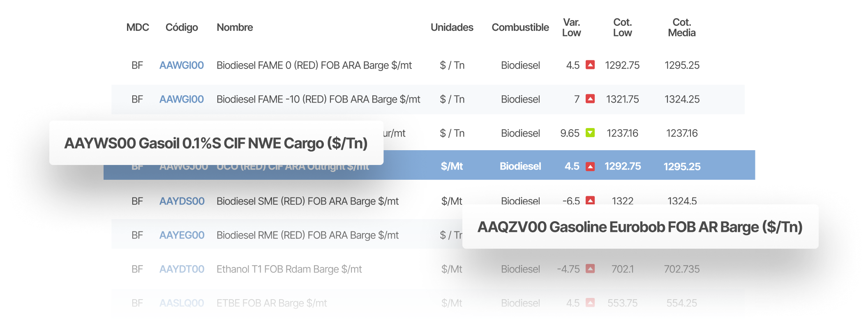Screen dimensions: 868x332
Task: Open the AAYDS00 code link
Action: (x=182, y=201)
